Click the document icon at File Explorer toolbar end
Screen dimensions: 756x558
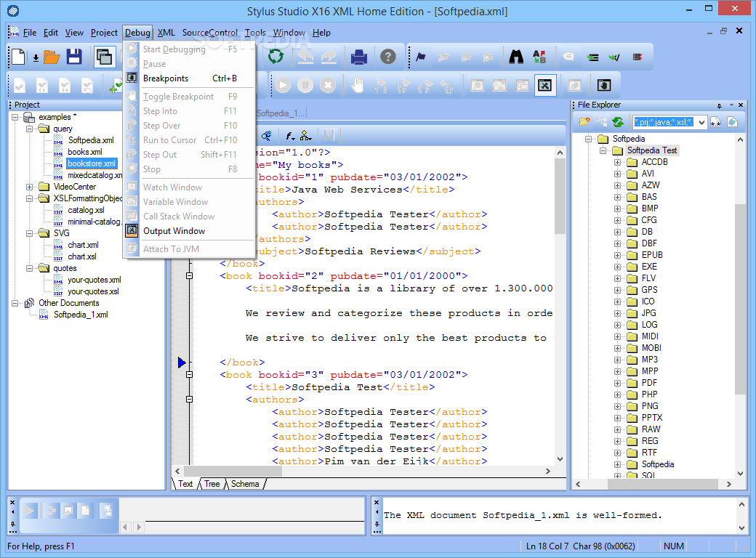[733, 122]
